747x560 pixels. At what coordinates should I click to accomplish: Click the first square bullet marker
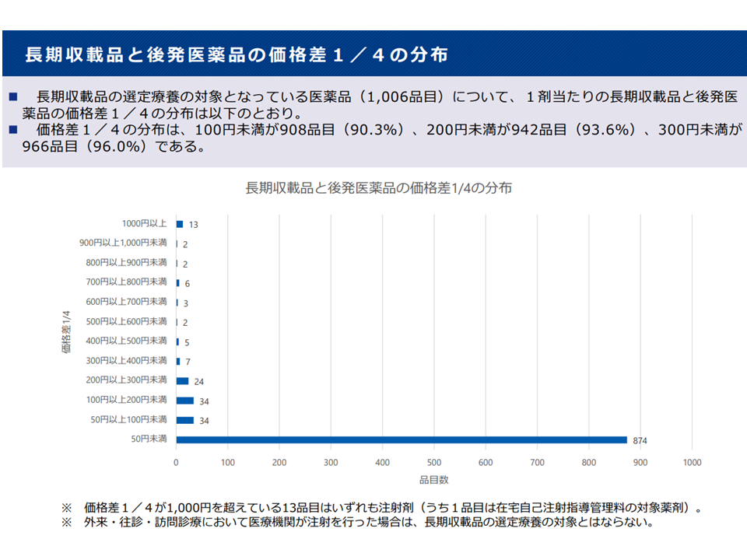(x=13, y=97)
